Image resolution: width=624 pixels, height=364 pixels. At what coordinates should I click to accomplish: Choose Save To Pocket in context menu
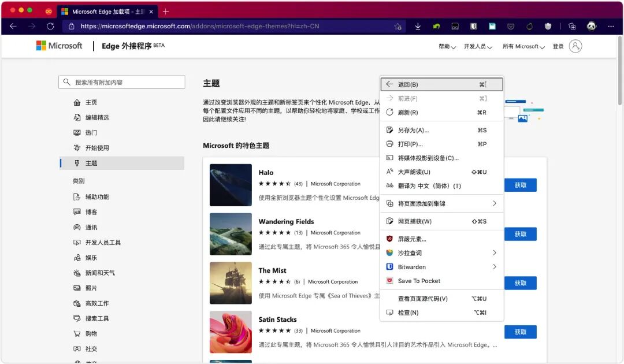pos(442,281)
